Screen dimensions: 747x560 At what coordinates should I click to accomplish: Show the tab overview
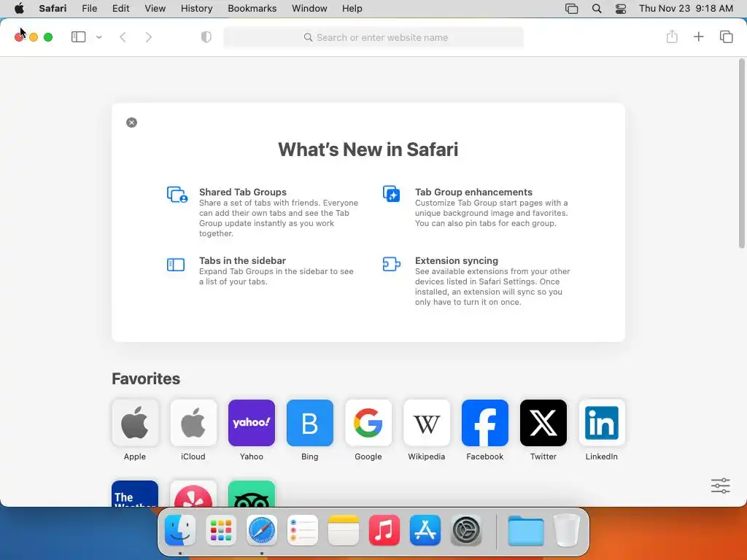tap(726, 36)
